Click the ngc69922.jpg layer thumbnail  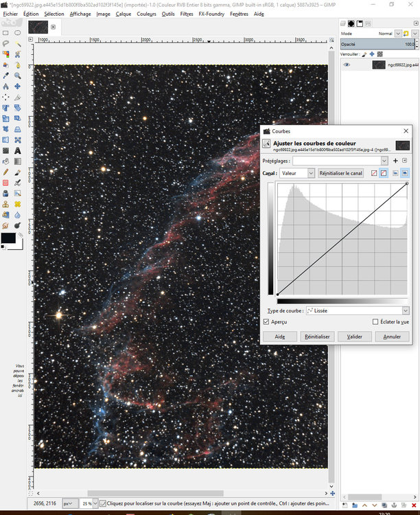click(379, 65)
